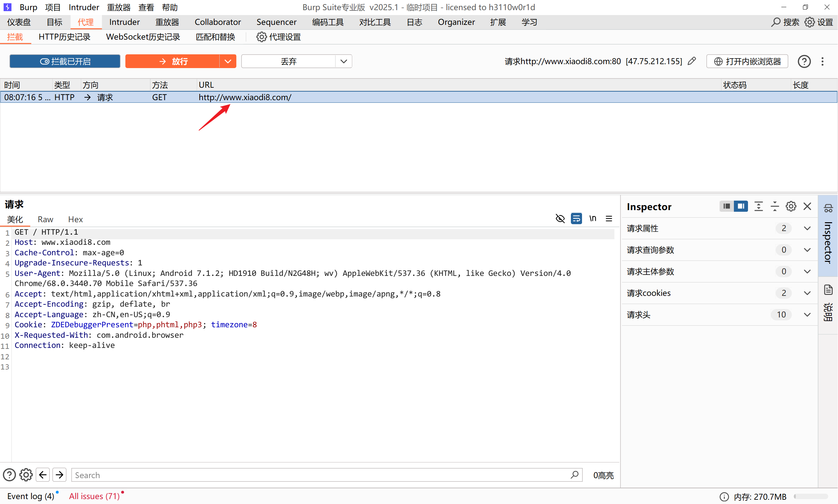Toggle line wrap icon in request editor

[576, 218]
